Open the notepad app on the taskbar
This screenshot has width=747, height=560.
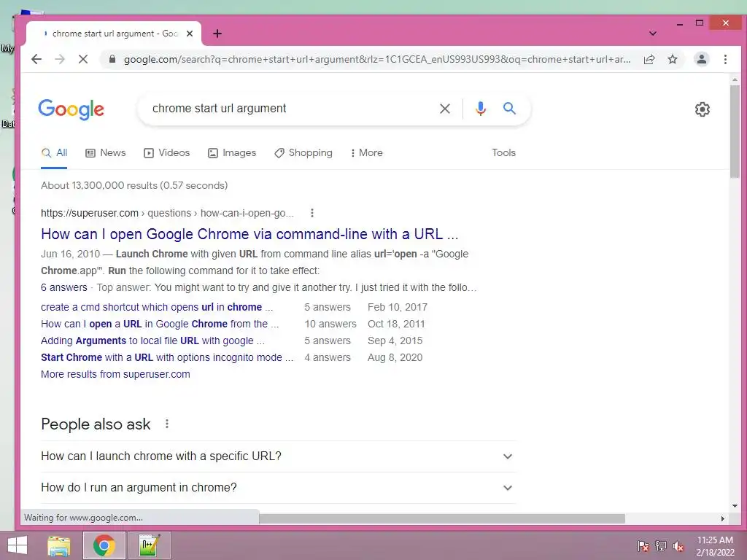[x=149, y=545]
